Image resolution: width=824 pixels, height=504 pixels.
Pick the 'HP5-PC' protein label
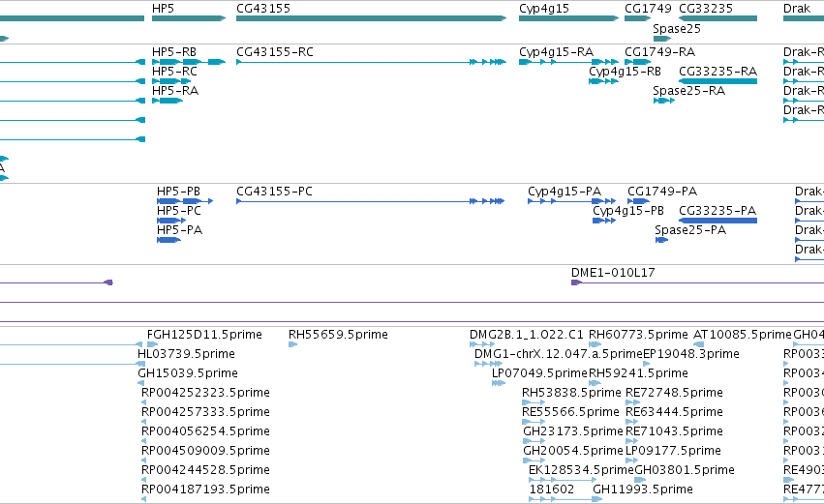[179, 211]
